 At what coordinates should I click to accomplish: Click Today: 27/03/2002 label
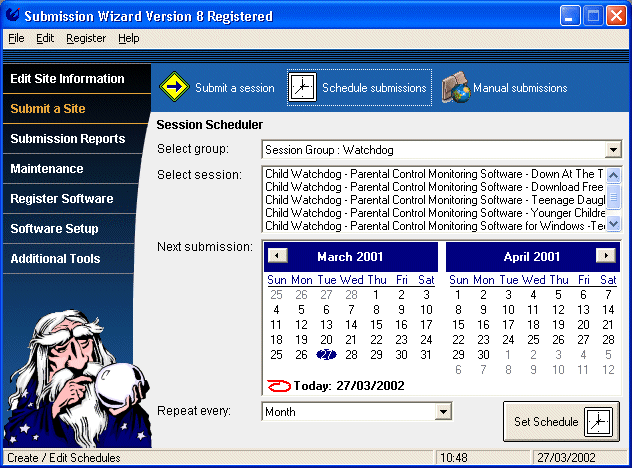(349, 386)
